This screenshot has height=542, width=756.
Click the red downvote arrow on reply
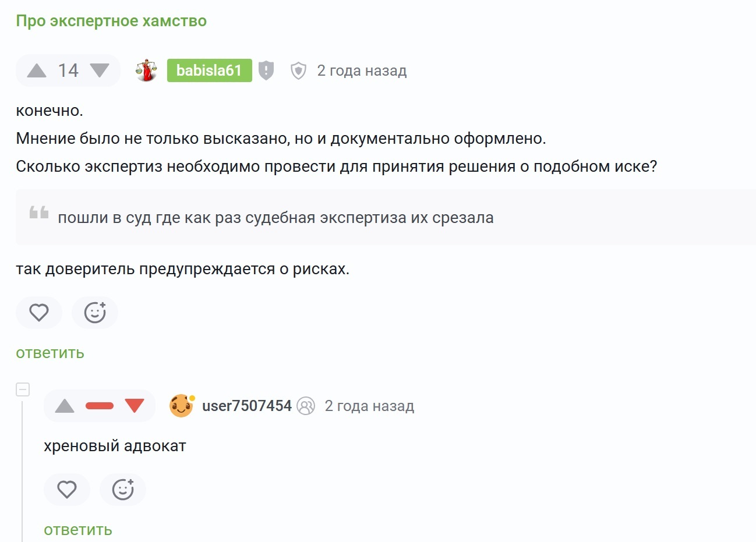point(135,406)
